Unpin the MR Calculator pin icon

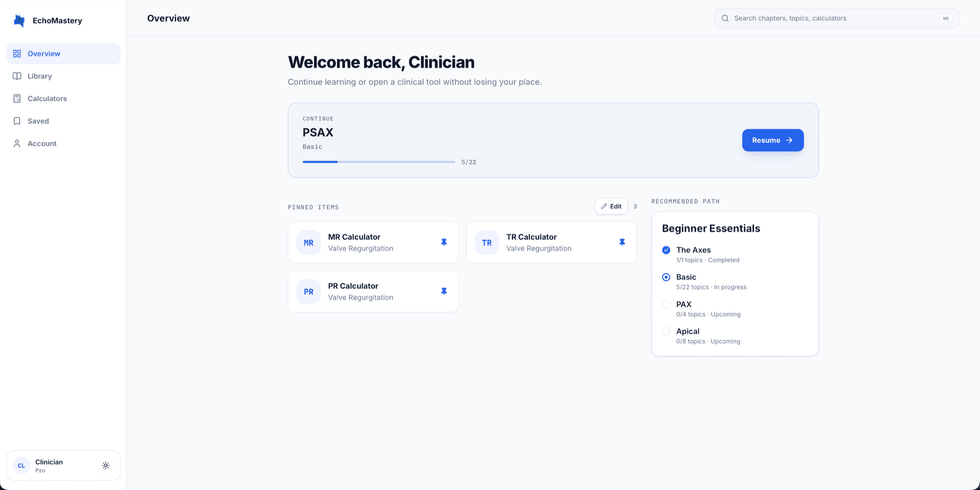(x=444, y=243)
